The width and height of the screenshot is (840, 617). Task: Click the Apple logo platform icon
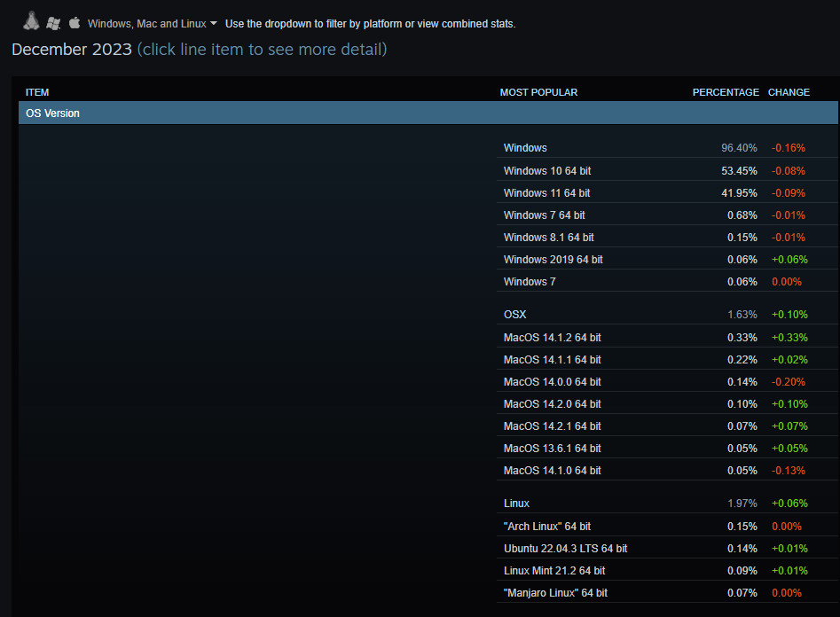click(x=75, y=23)
